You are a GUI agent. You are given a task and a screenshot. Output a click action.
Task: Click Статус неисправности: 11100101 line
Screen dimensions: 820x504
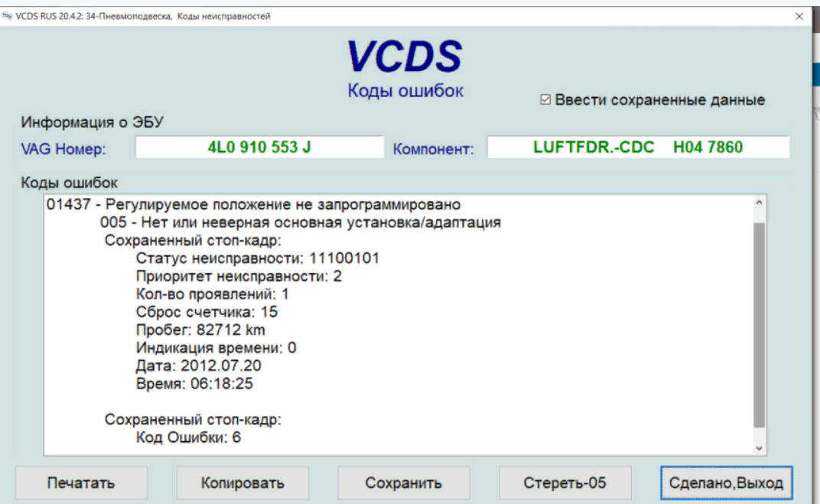(257, 259)
